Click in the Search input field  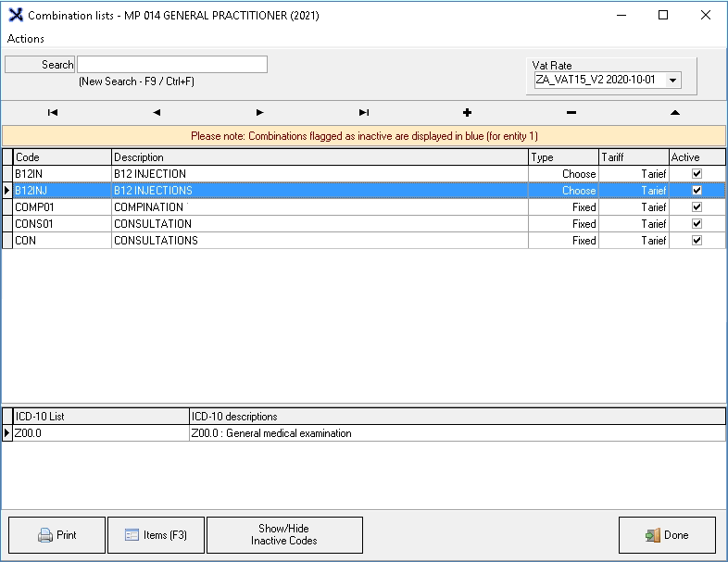tap(172, 65)
